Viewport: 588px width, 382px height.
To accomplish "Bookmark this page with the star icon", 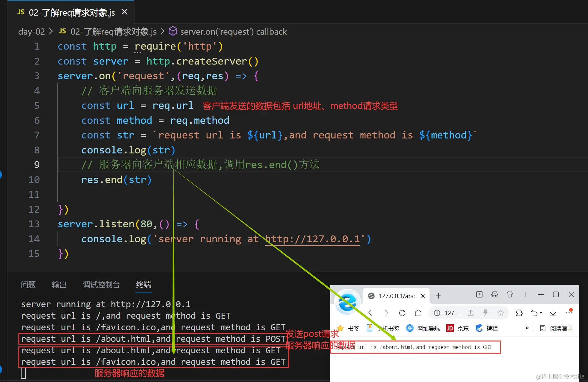I will pos(501,313).
